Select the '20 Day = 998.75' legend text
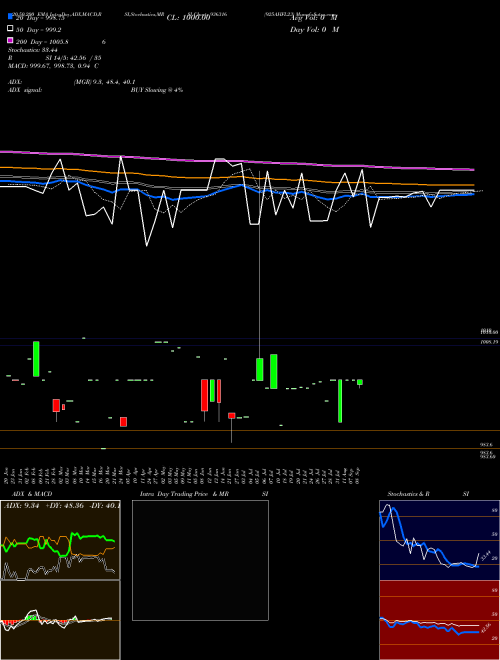The image size is (500, 660). coord(40,18)
